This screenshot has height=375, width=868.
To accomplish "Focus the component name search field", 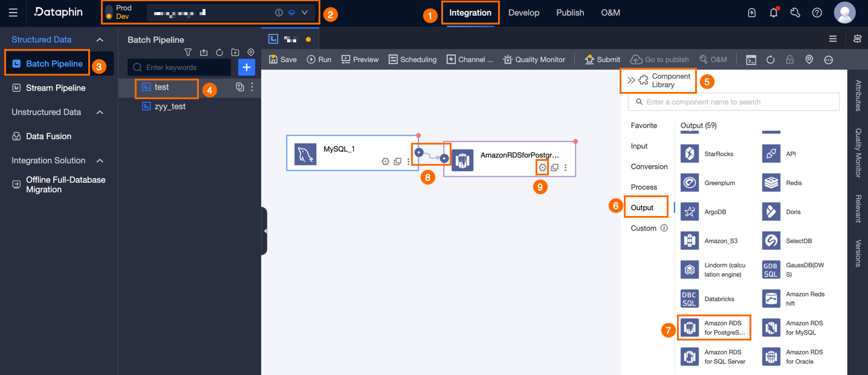I will 734,102.
